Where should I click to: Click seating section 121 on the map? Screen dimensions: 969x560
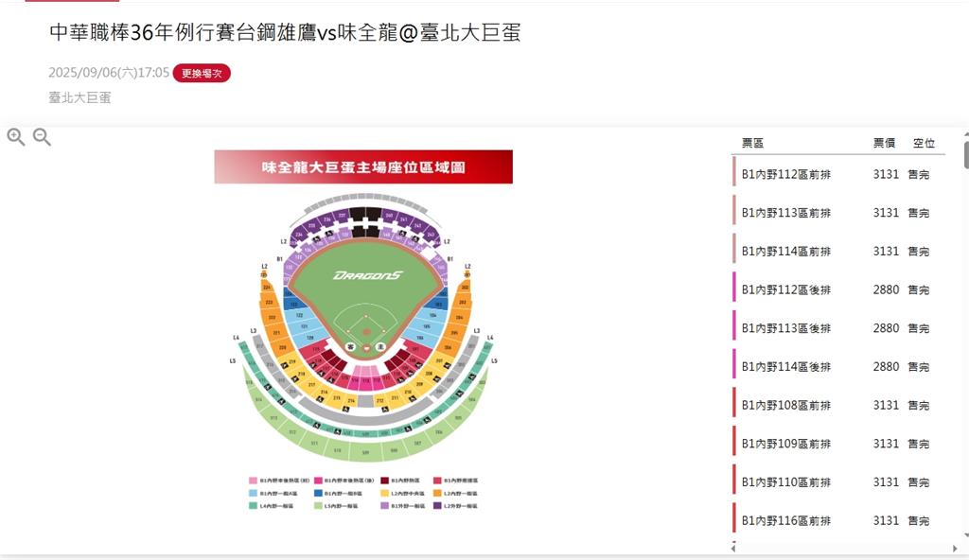tap(304, 325)
